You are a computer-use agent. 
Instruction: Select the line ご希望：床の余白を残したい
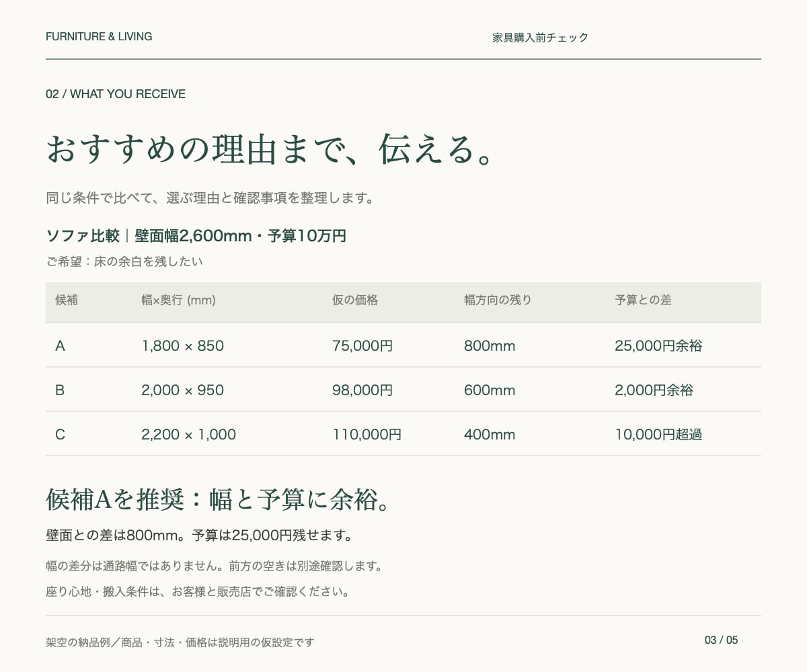124,261
